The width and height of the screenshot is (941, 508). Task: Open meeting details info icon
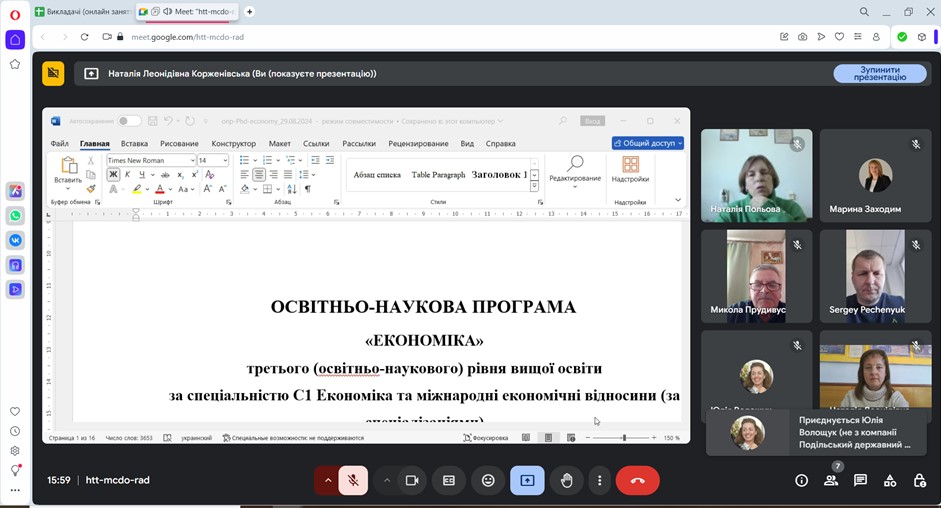801,480
